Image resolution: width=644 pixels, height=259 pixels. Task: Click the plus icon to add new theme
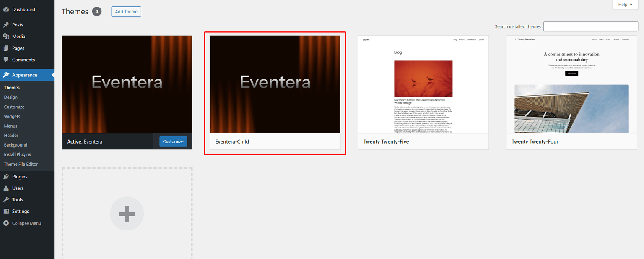(x=127, y=214)
